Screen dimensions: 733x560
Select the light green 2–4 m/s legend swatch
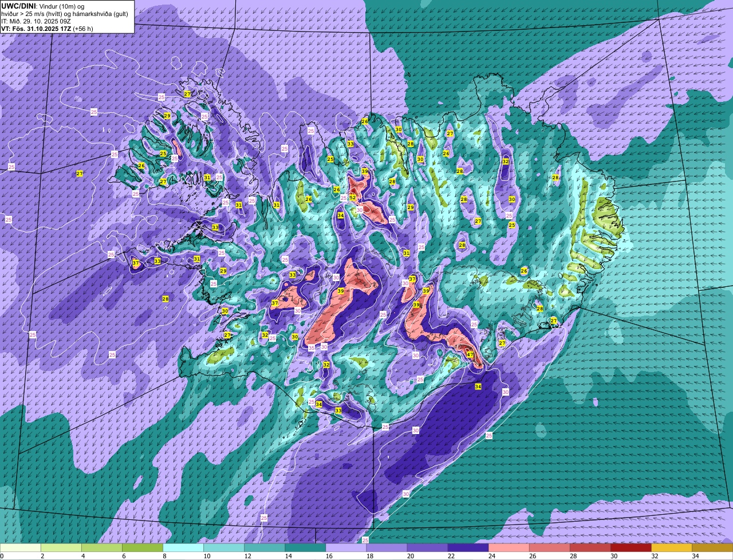point(61,547)
